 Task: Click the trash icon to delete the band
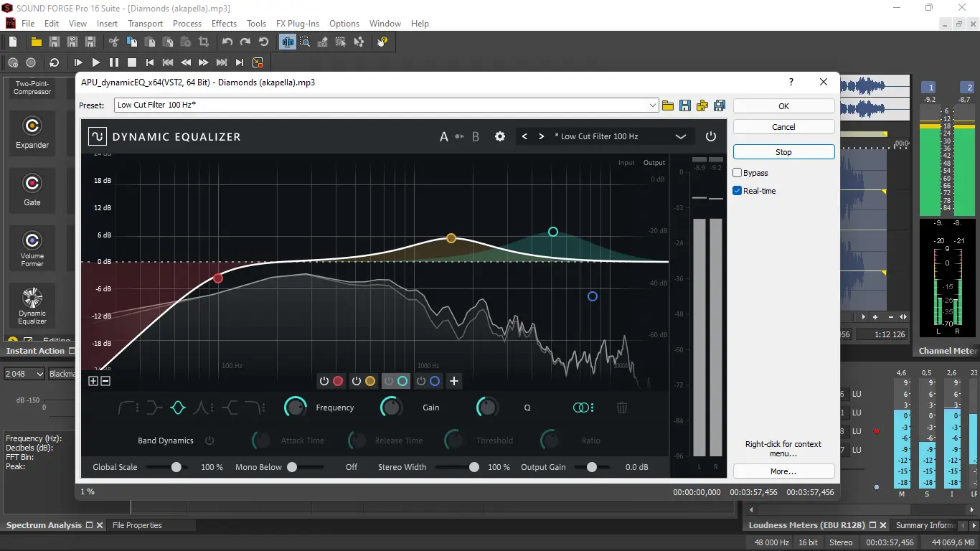click(x=622, y=408)
